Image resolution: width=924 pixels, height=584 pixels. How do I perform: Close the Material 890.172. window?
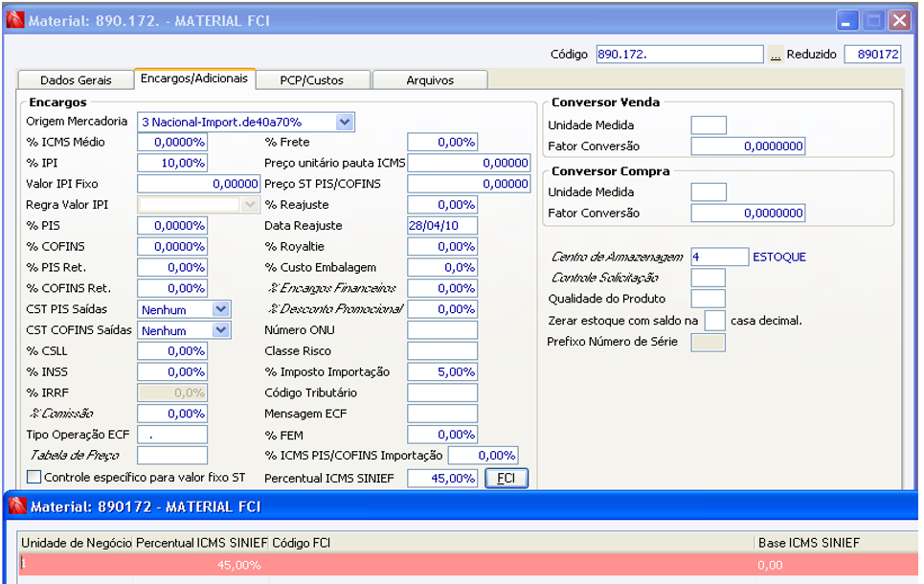point(899,21)
